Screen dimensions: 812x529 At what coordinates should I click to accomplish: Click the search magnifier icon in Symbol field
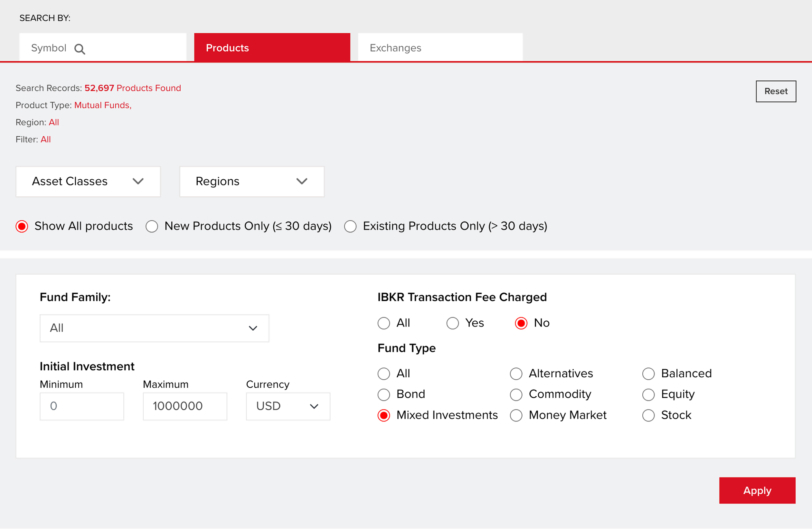pos(80,48)
